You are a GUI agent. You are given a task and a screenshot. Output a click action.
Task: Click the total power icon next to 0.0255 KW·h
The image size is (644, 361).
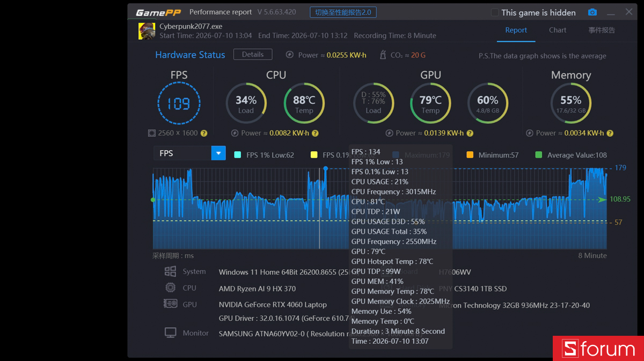point(290,55)
